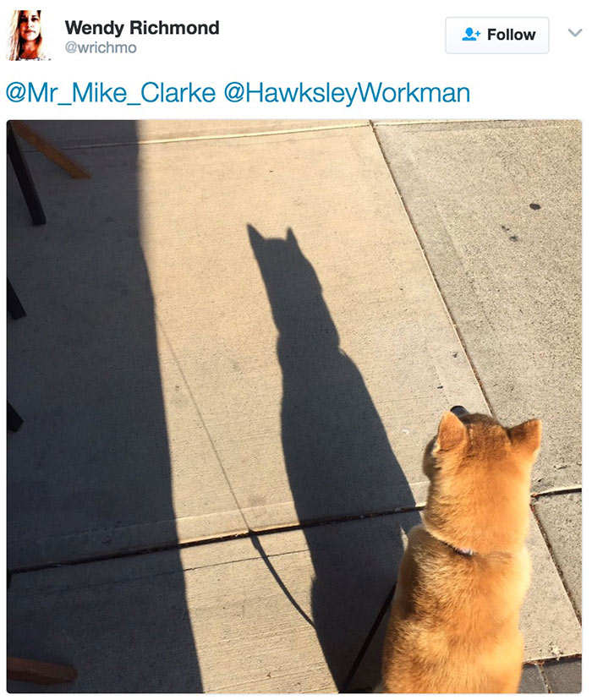Click the Wendy Richmond display name
Viewport: 592px width, 700px height.
142,28
